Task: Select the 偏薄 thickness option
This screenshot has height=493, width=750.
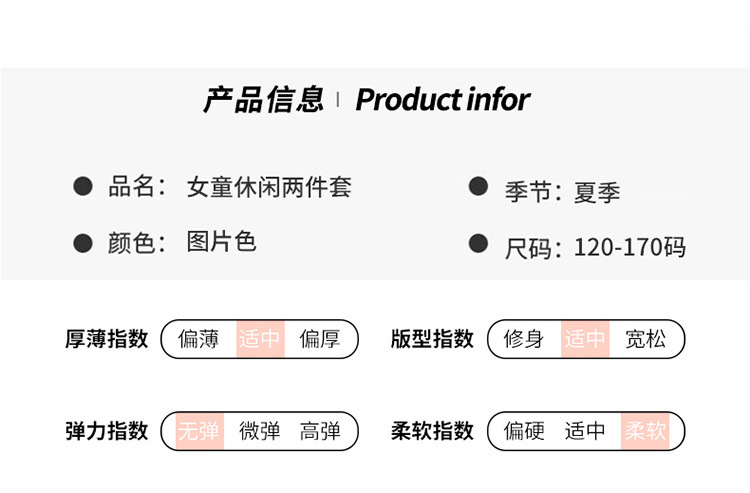Action: [198, 339]
